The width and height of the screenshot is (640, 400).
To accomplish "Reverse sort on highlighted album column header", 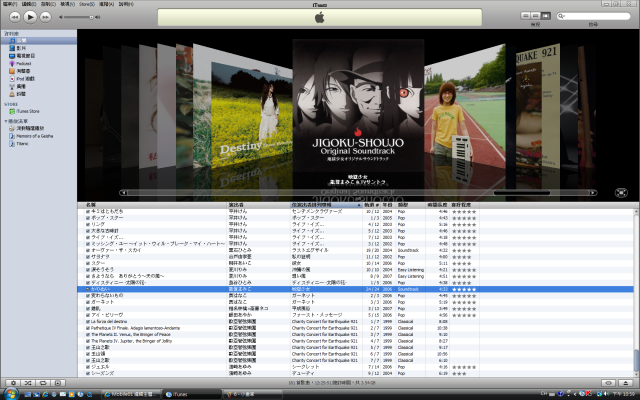I will point(326,205).
